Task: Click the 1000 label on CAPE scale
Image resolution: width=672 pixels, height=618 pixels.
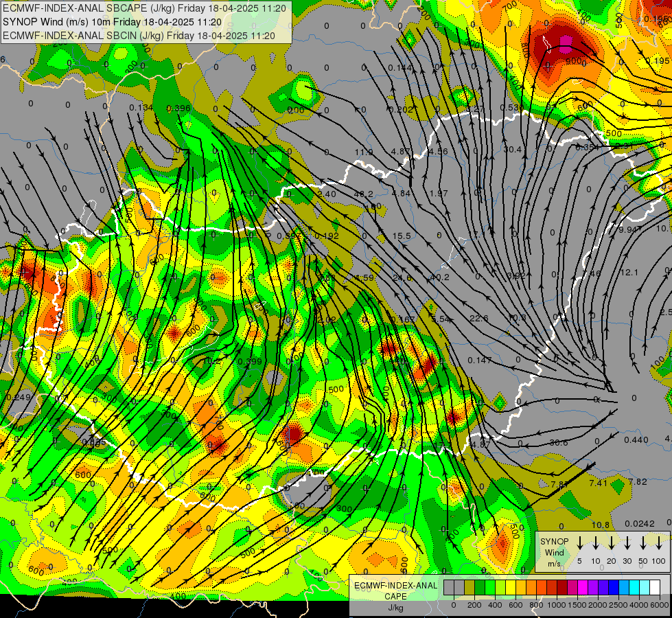Action: coord(556,605)
